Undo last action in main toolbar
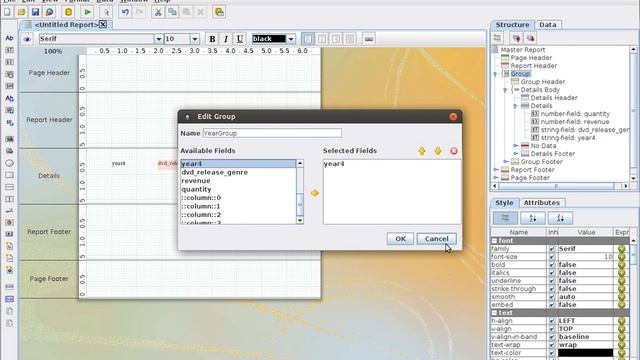640x360 pixels. 125,12
